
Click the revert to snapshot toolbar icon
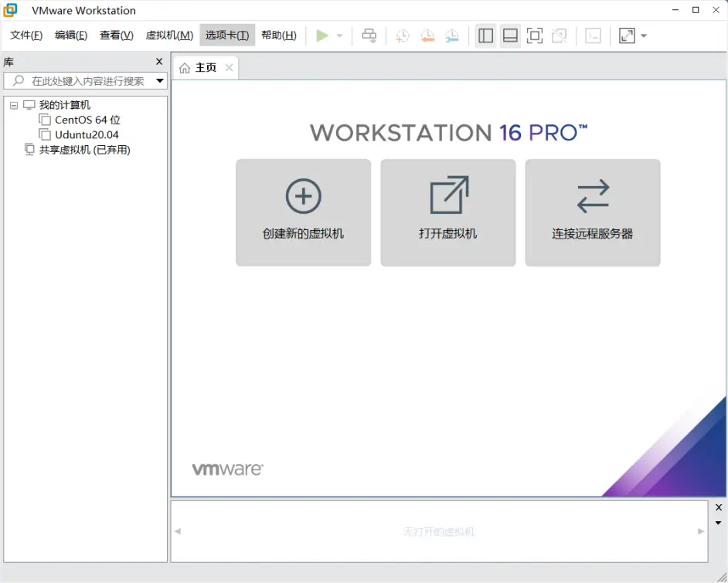coord(427,36)
